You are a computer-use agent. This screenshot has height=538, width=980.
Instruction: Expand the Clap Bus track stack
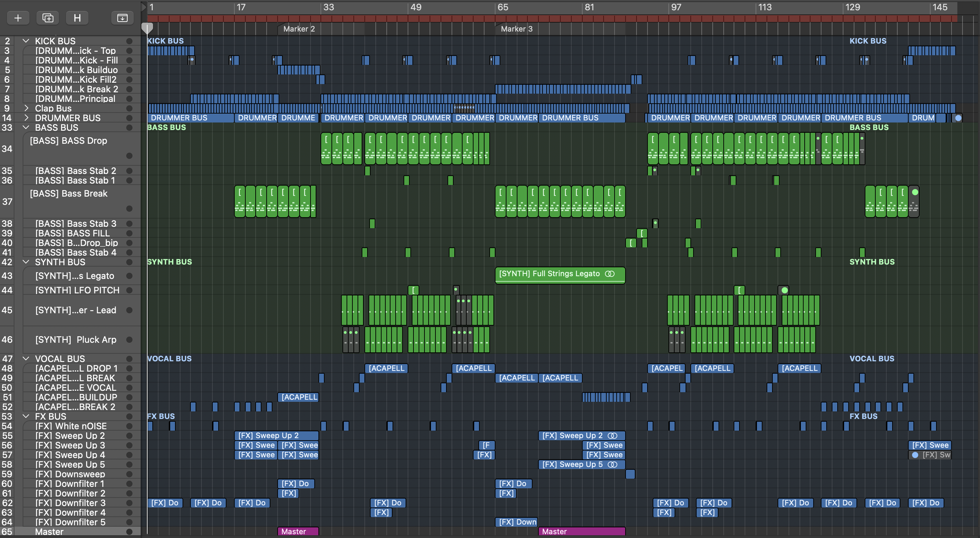[26, 108]
